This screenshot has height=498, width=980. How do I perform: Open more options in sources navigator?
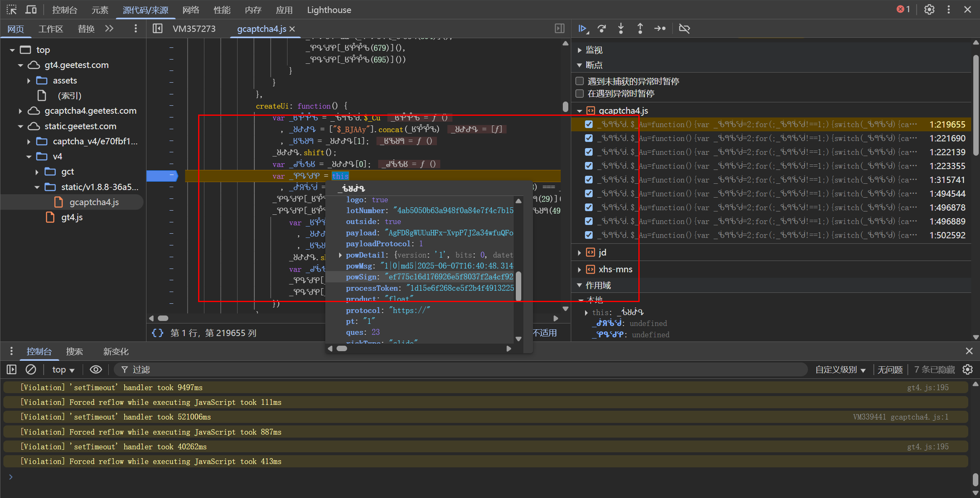point(135,29)
